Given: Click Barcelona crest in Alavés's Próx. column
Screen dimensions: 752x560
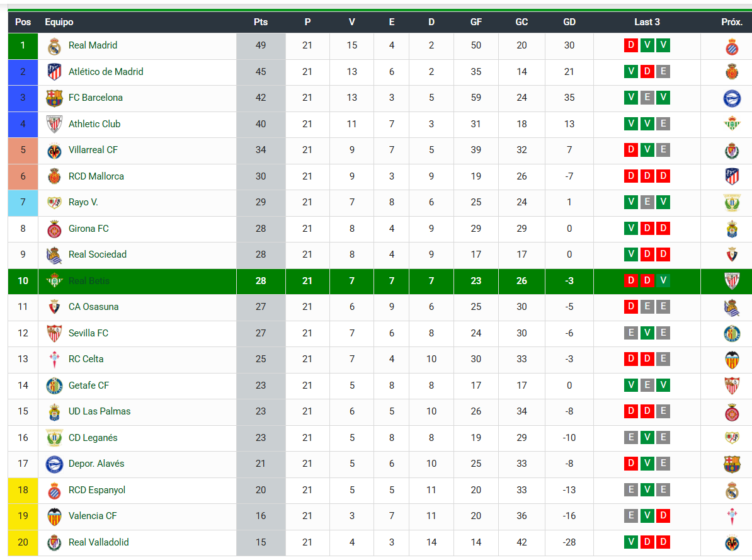Looking at the screenshot, I should 731,464.
